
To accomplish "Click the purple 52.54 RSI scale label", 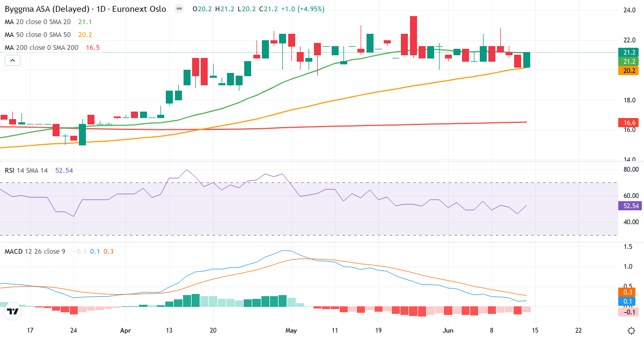I will [x=629, y=206].
